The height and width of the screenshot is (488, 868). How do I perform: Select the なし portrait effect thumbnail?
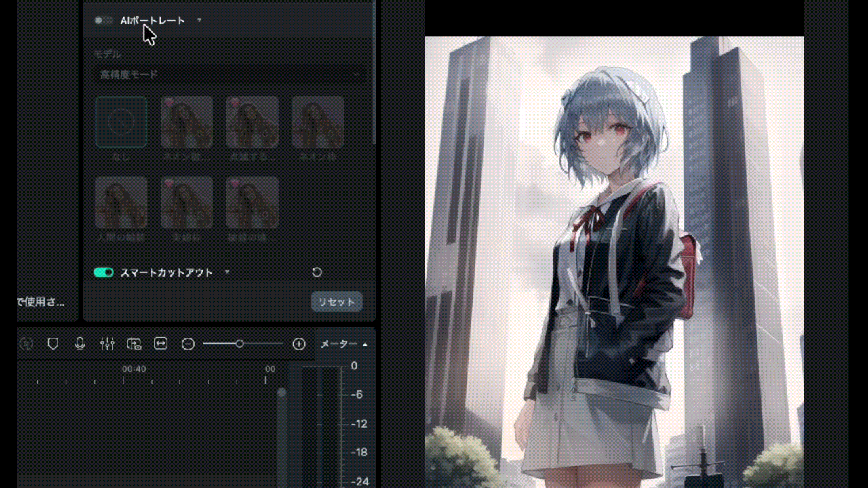coord(121,122)
